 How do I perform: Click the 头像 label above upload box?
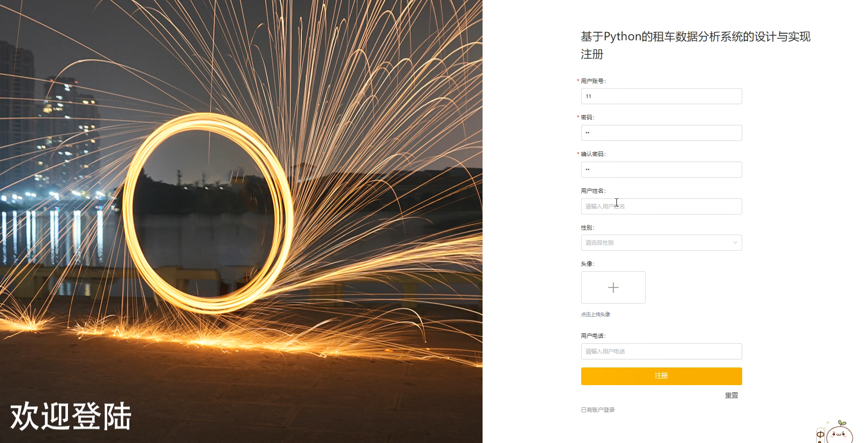587,264
